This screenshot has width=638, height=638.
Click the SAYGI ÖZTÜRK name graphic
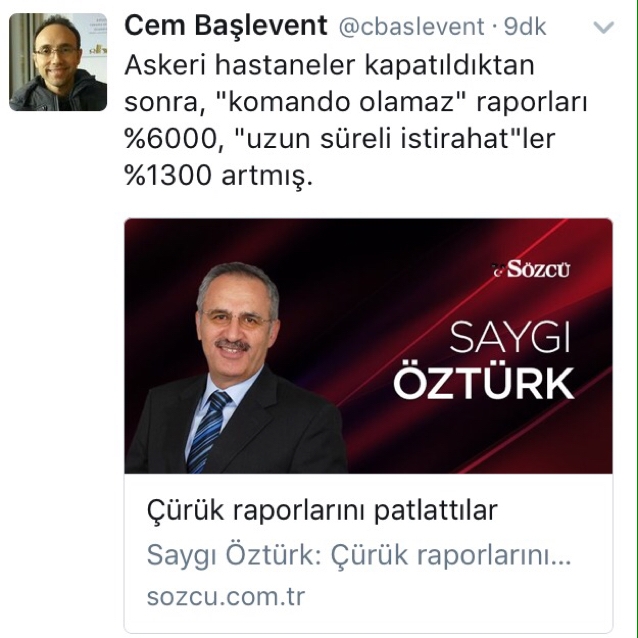tap(483, 360)
